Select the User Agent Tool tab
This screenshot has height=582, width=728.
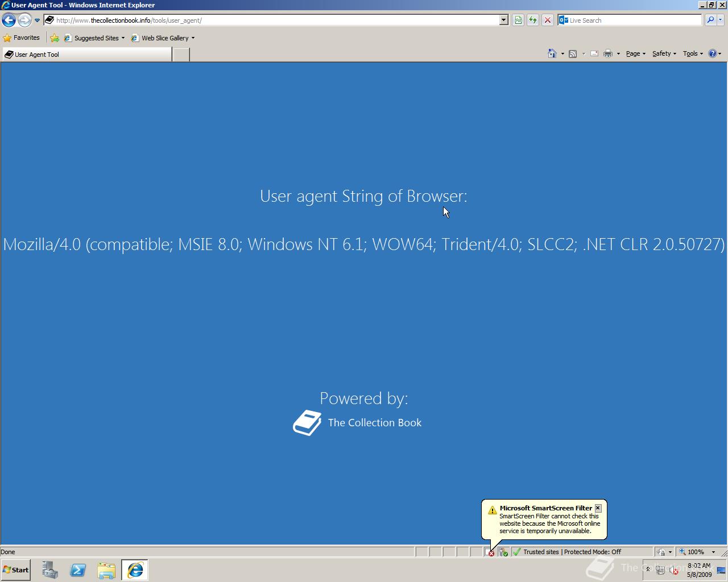[86, 55]
